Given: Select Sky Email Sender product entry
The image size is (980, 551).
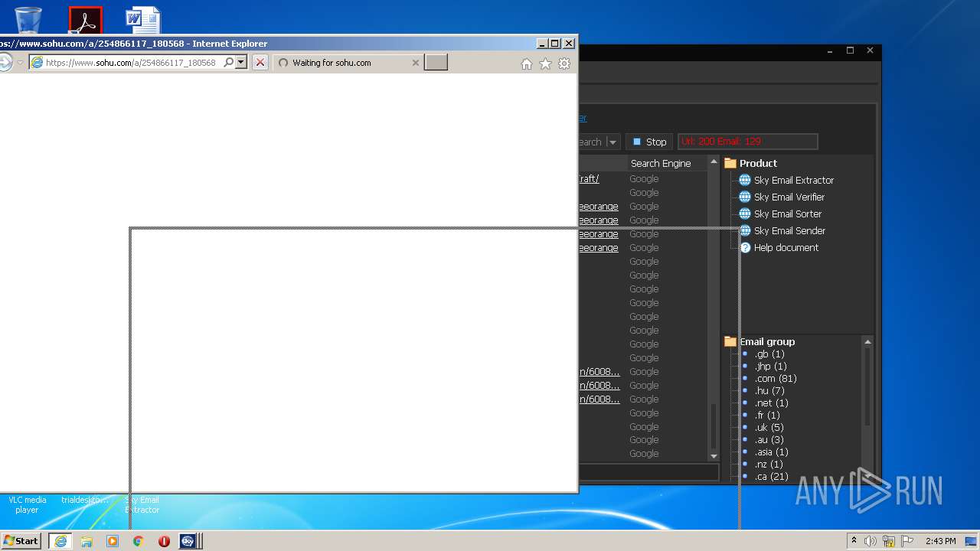Looking at the screenshot, I should [x=789, y=231].
